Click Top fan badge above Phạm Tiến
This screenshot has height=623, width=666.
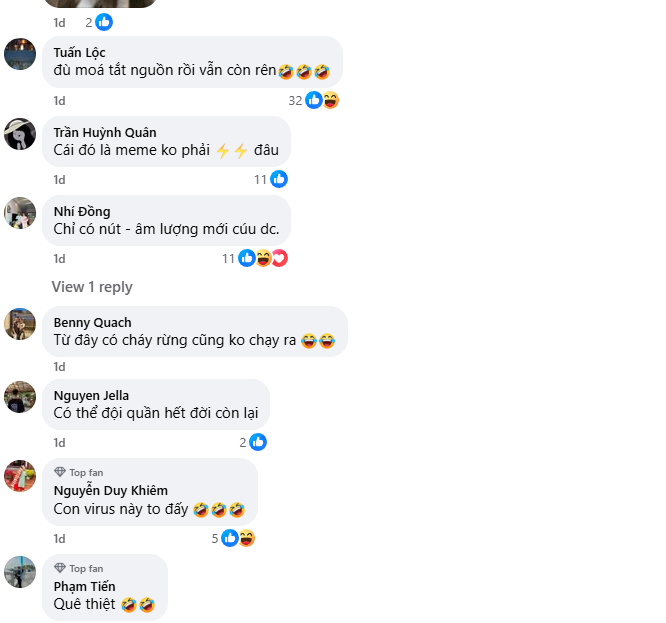(x=79, y=568)
